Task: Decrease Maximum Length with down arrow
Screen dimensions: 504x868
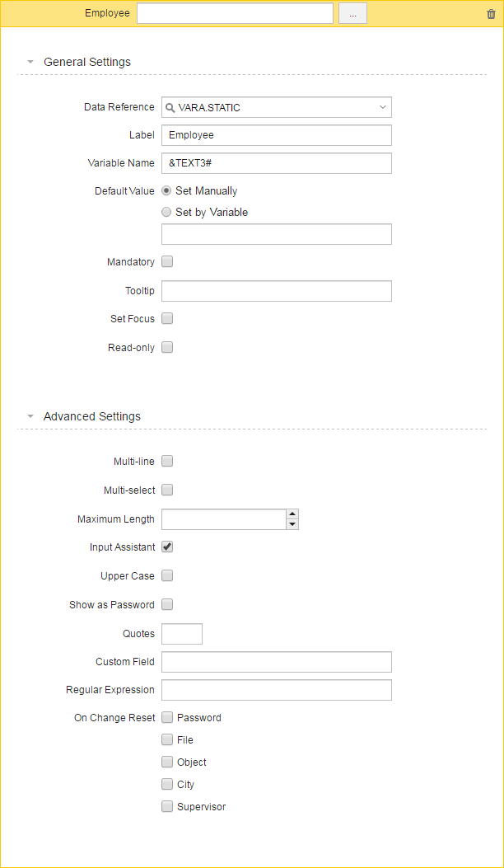Action: coord(292,524)
